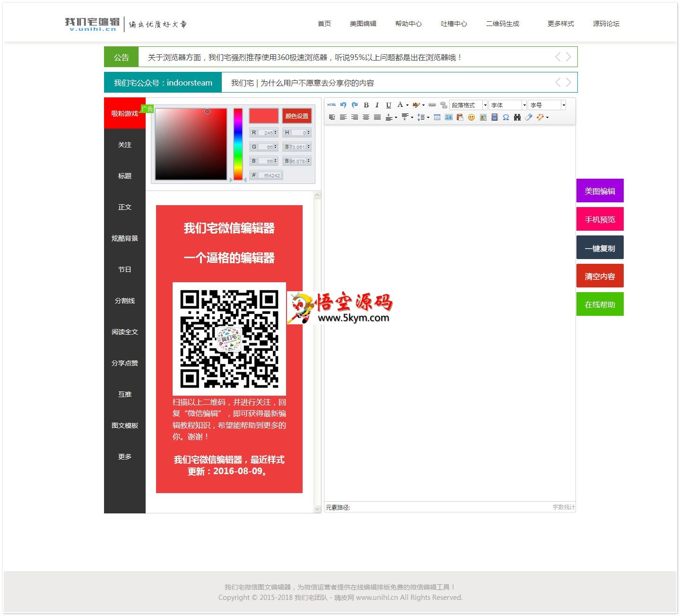Open the font family dropdown
Viewport: 680px width, 616px height.
[508, 105]
